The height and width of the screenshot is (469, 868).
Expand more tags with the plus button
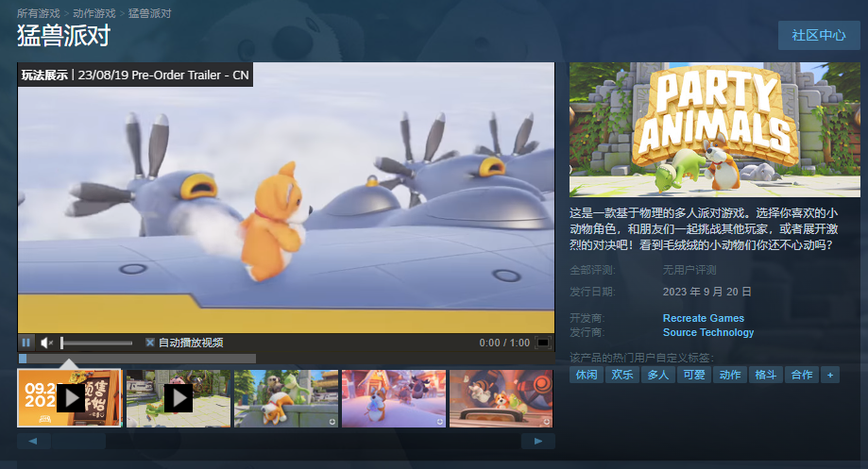(829, 375)
